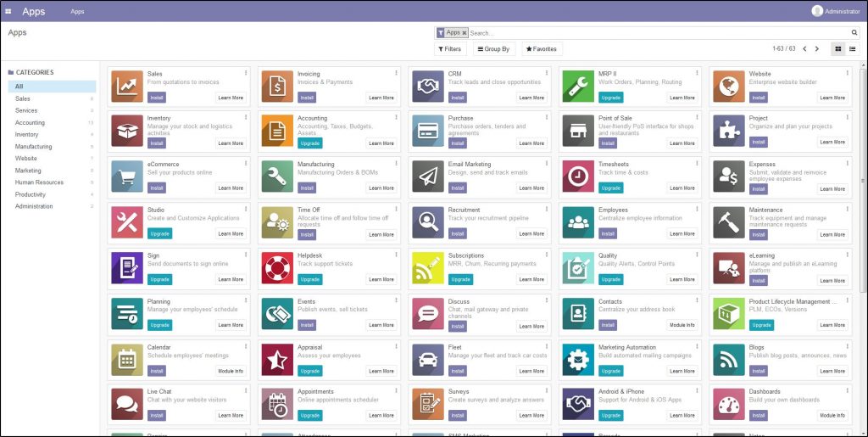The image size is (868, 437).
Task: Open the Administrator user menu
Action: click(x=836, y=11)
